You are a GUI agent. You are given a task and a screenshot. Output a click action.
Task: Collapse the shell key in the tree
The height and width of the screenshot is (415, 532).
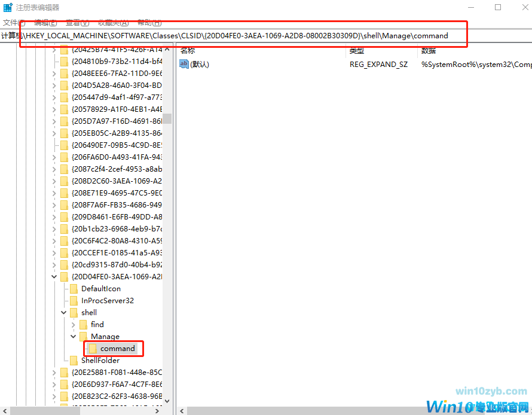(64, 313)
